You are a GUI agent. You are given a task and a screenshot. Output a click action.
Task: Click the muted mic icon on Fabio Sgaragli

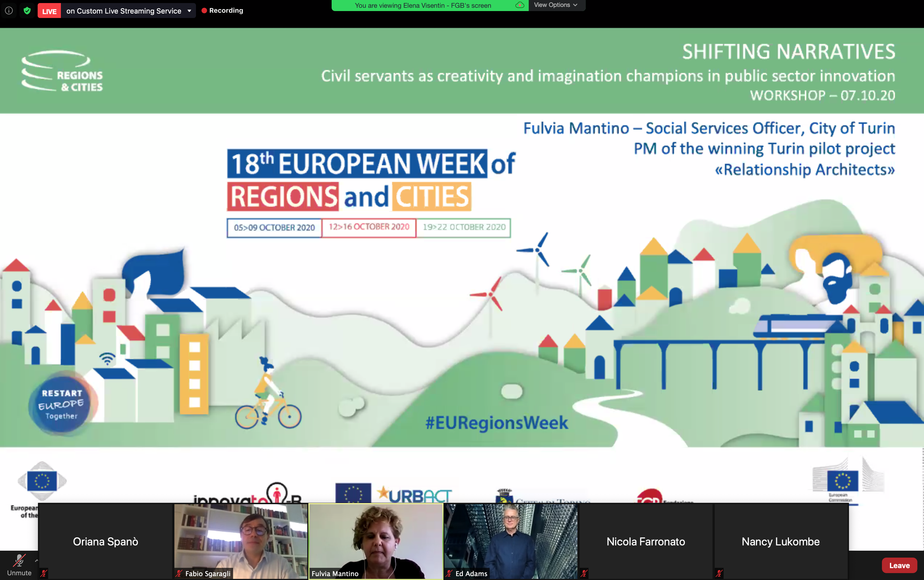click(179, 573)
